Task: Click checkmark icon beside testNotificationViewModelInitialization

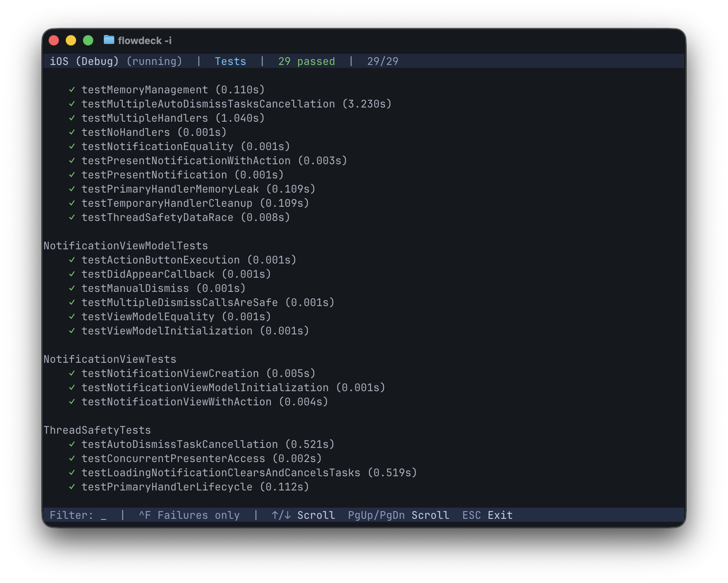Action: coord(72,387)
